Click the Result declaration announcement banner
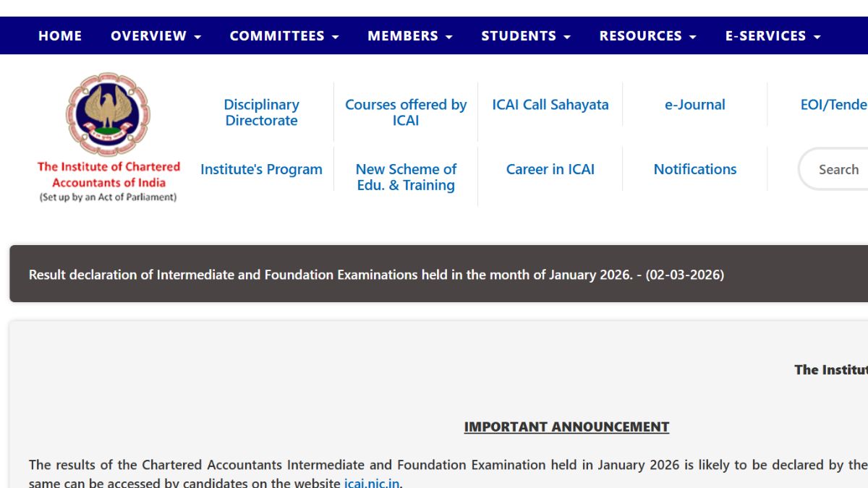 tap(376, 275)
